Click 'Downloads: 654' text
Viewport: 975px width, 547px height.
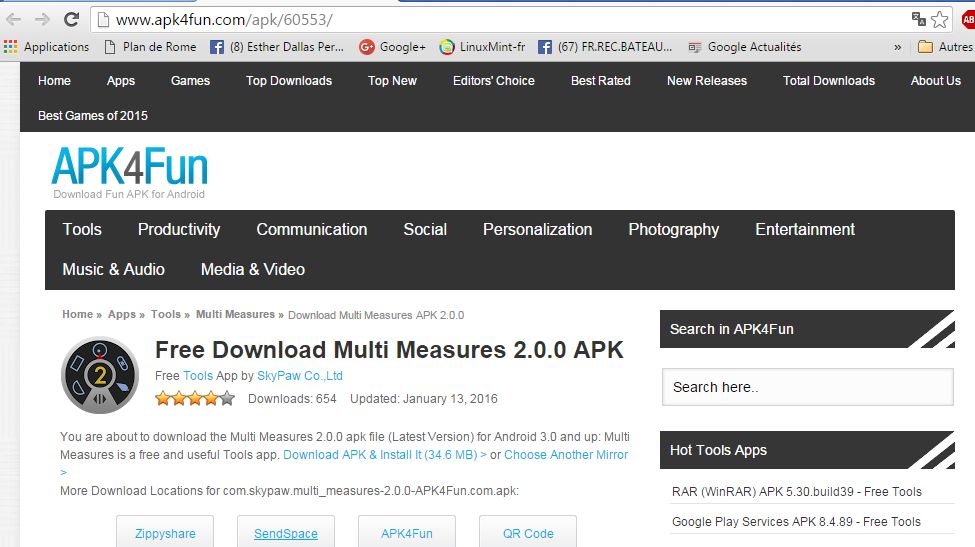click(x=292, y=399)
